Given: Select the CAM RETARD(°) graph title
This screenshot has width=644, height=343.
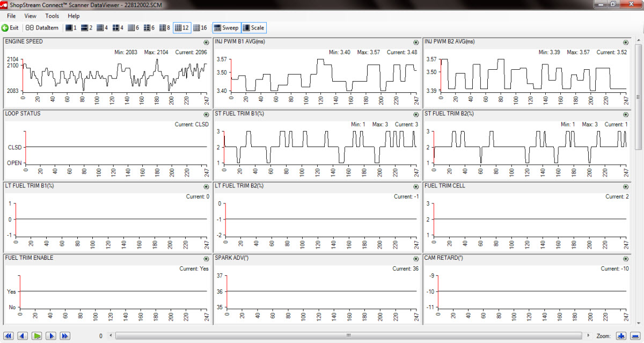Looking at the screenshot, I should (x=444, y=257).
